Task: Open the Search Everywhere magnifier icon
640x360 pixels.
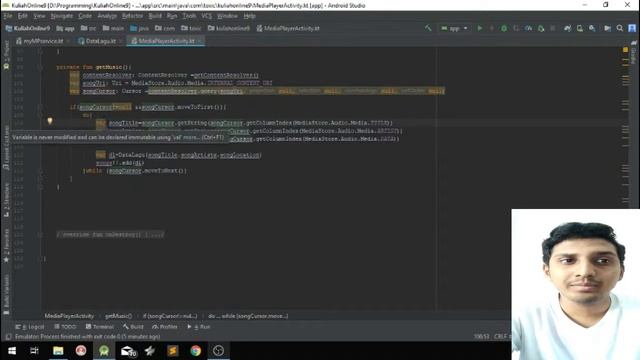Action: point(620,28)
